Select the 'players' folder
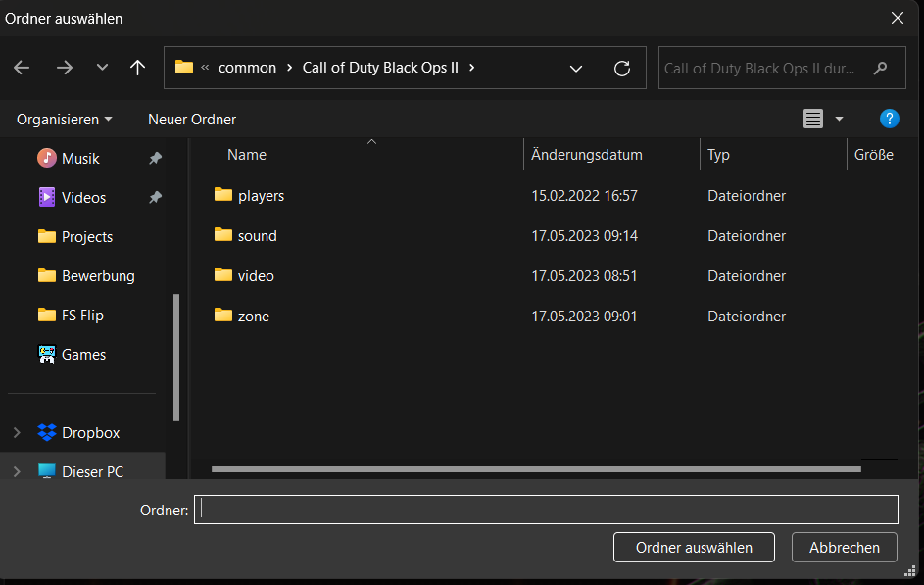The width and height of the screenshot is (924, 585). pyautogui.click(x=261, y=196)
